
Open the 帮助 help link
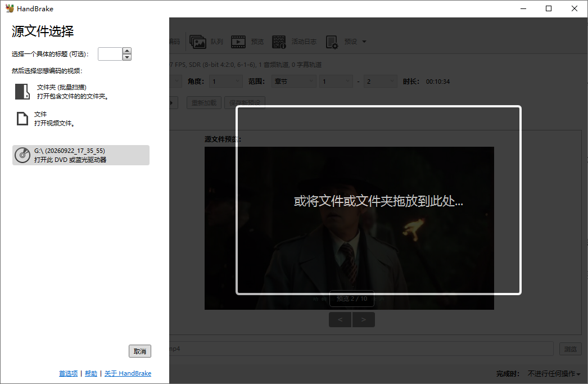pos(91,373)
